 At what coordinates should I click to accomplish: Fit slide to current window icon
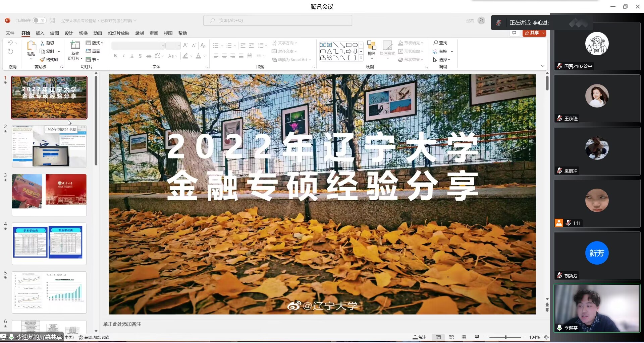point(546,337)
